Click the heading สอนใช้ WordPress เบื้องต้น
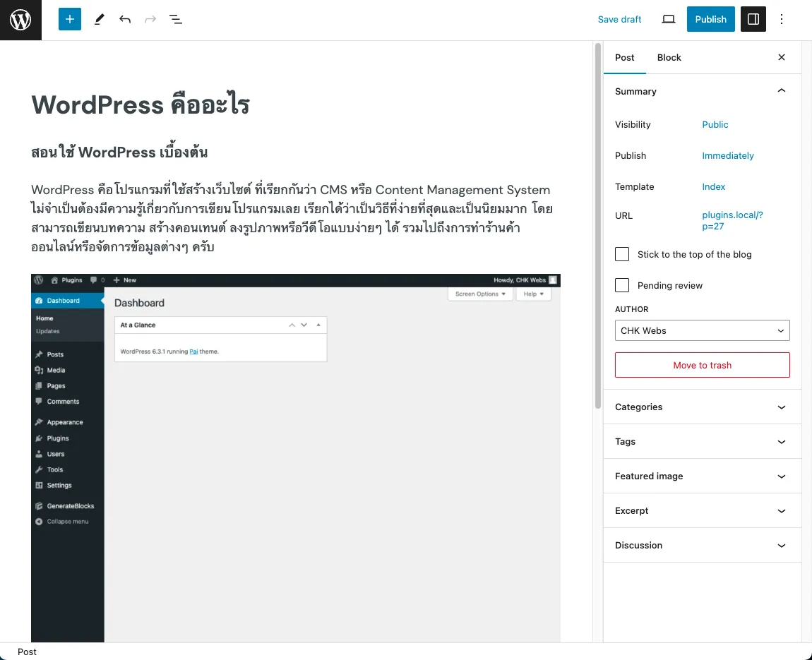812x660 pixels. point(119,152)
